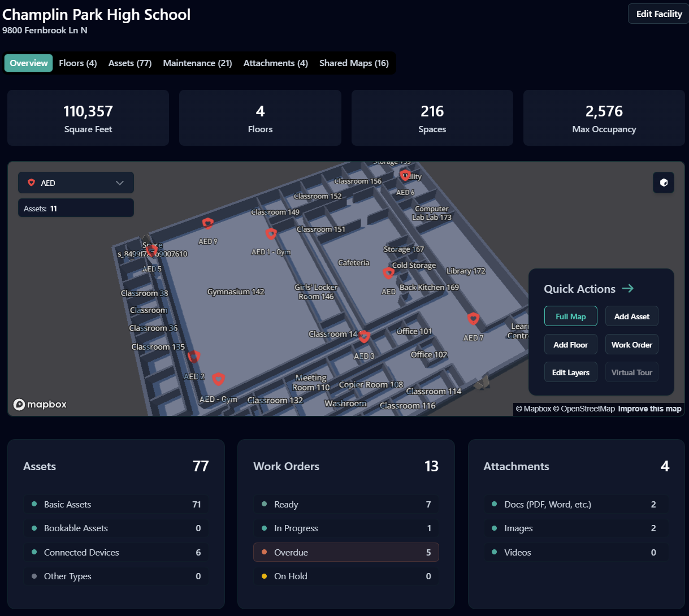Screen dimensions: 689x616
Task: Click the Computer Lab 173 label
Action: pos(432,213)
